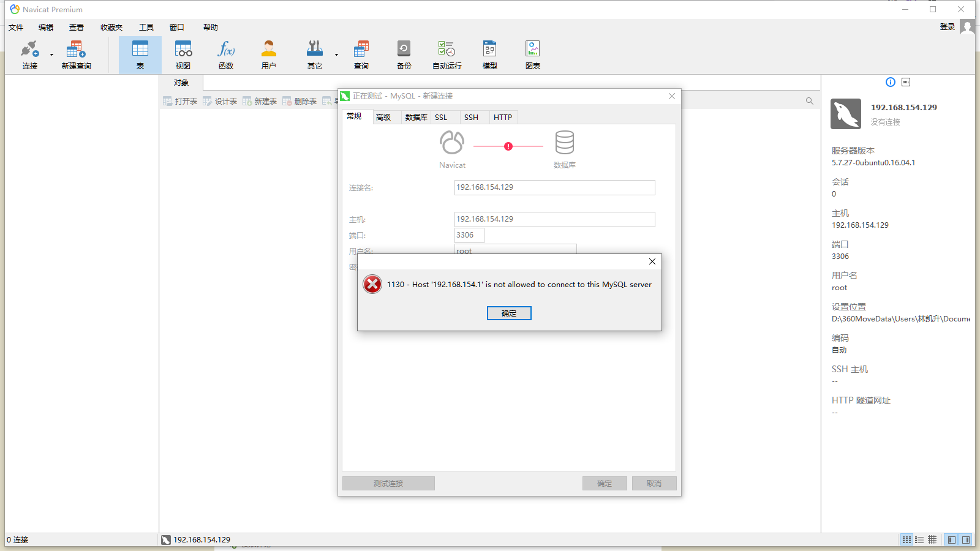Click the 端口 port field showing 3306
Viewport: 980px width, 551px height.
coord(469,235)
